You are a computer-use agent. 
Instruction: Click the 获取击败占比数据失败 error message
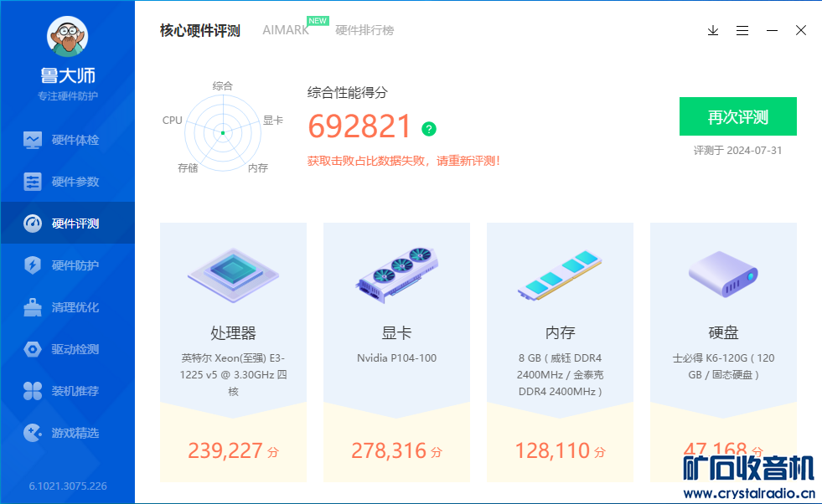tap(404, 161)
